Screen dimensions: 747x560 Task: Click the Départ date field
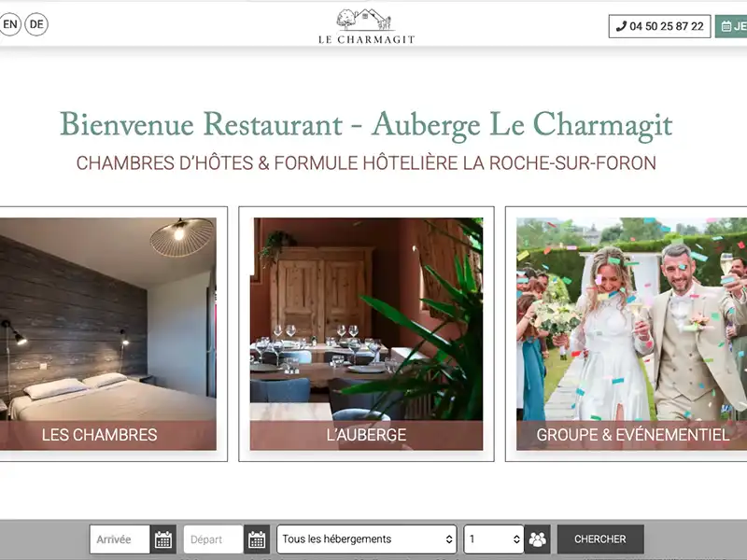tap(214, 539)
